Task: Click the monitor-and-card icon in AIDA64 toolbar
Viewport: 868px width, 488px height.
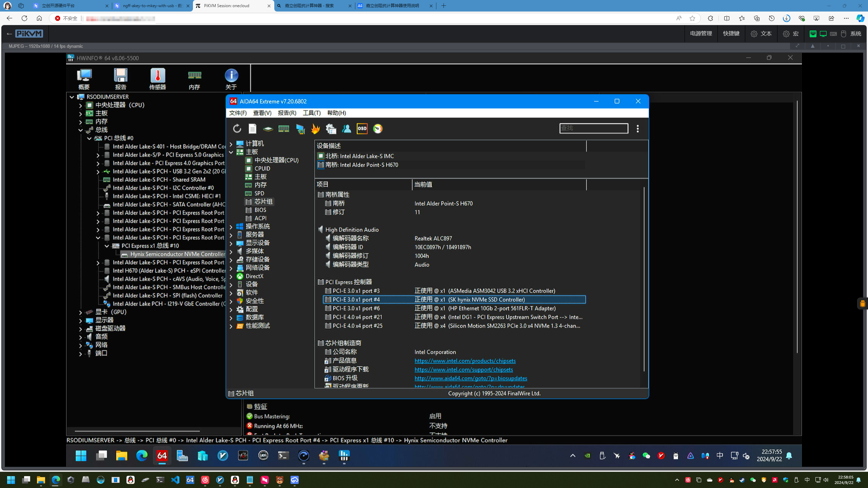Action: pyautogui.click(x=300, y=129)
